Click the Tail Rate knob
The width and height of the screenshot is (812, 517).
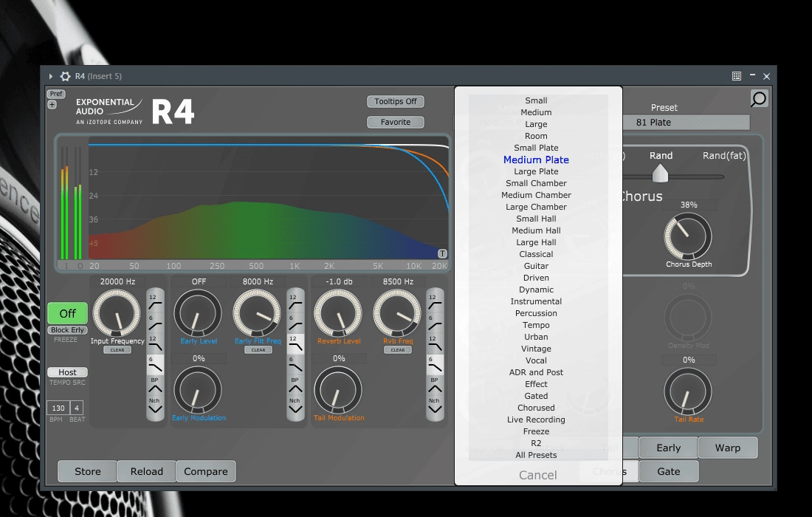[x=688, y=391]
